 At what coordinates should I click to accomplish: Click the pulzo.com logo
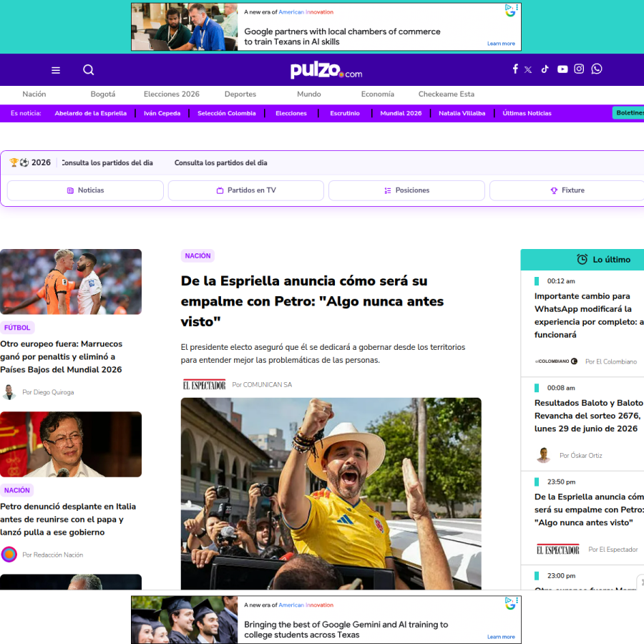click(x=326, y=70)
